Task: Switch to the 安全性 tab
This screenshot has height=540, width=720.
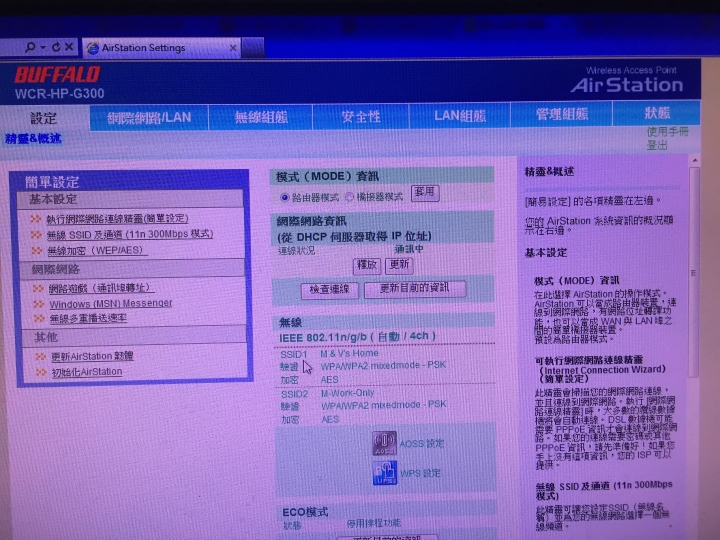Action: pyautogui.click(x=361, y=116)
